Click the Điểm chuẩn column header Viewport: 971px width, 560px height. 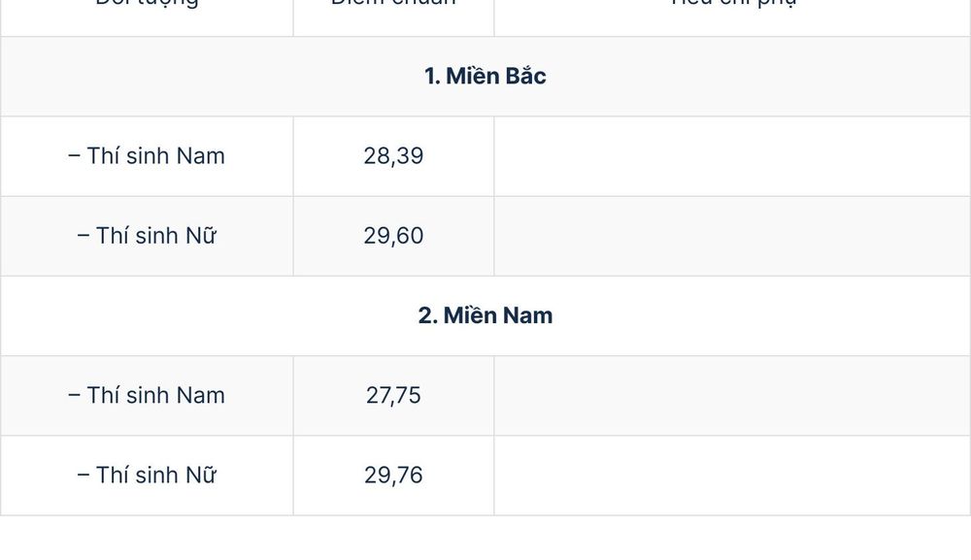(393, 3)
